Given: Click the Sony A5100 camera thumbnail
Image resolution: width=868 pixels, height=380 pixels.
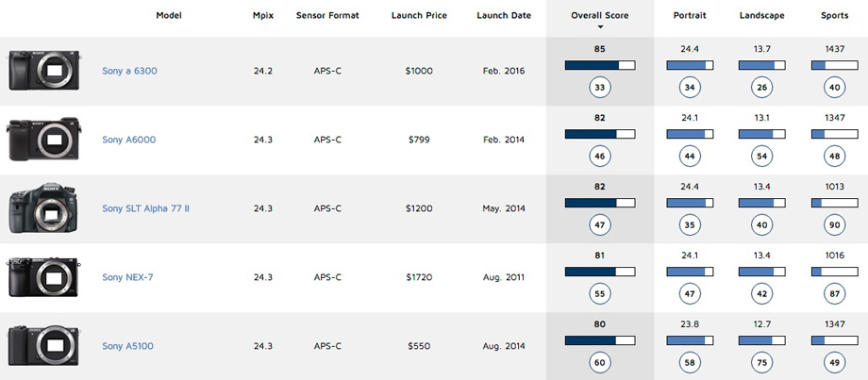Looking at the screenshot, I should coord(44,346).
